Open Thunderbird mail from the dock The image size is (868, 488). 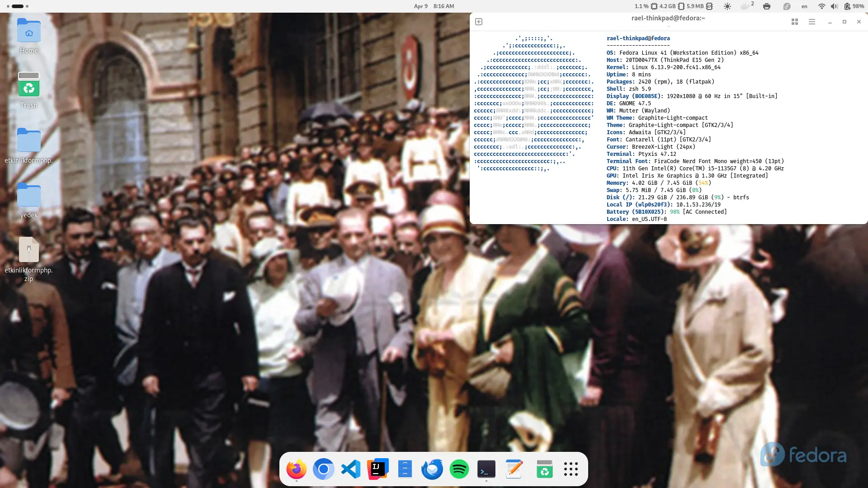tap(432, 469)
